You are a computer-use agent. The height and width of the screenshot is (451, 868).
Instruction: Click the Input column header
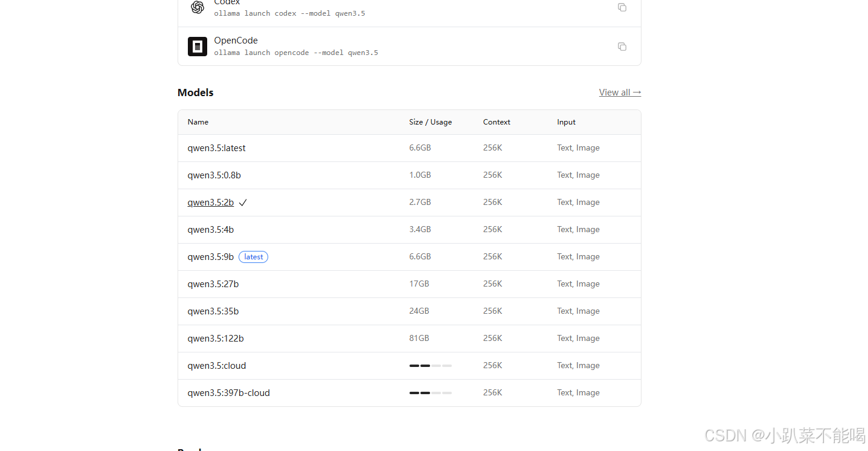pos(567,122)
